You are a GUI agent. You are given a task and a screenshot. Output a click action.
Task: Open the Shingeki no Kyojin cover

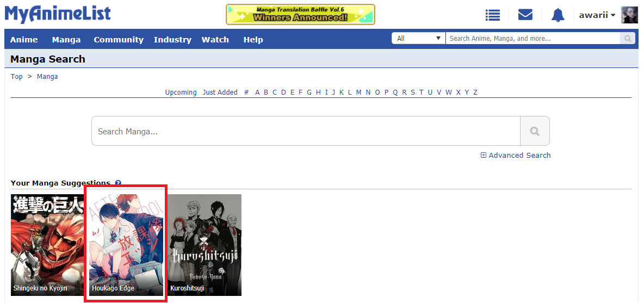point(47,245)
